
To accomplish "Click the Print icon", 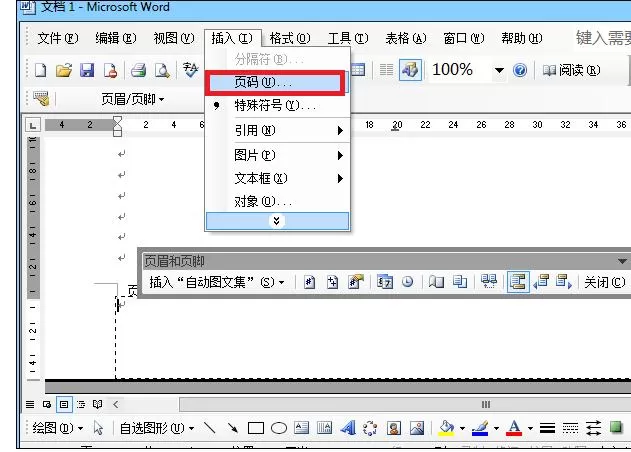I will [x=138, y=70].
